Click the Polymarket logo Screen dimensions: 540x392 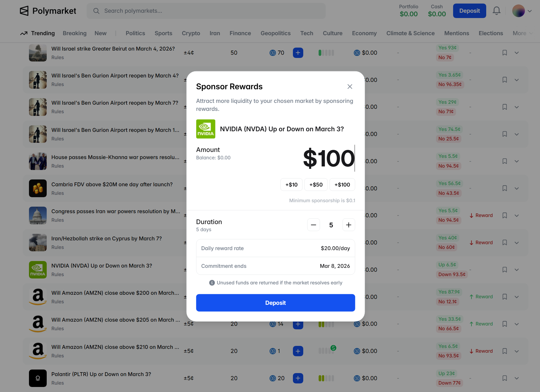click(x=48, y=11)
